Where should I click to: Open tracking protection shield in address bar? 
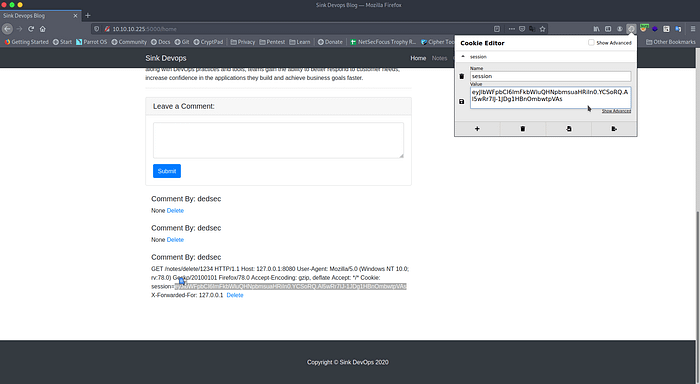pyautogui.click(x=96, y=29)
